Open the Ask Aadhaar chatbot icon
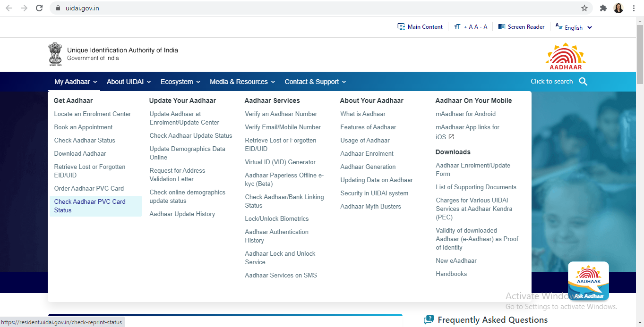The height and width of the screenshot is (327, 644). point(588,281)
